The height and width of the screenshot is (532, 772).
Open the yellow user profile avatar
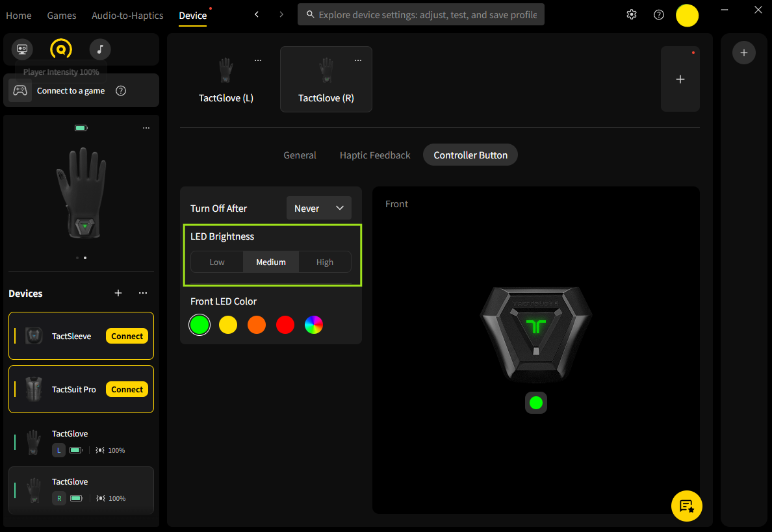(687, 15)
